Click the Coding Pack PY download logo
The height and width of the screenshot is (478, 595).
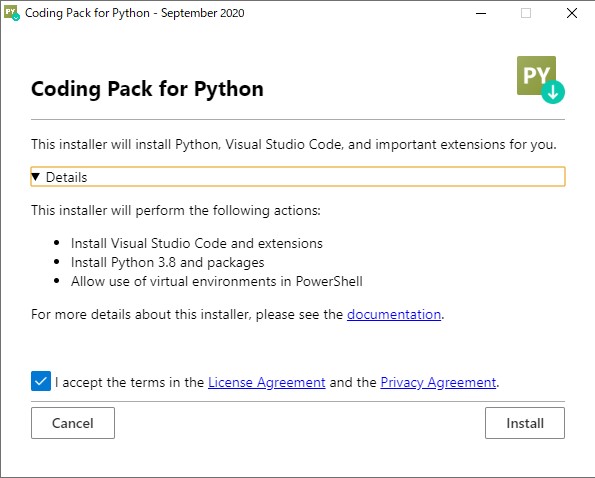540,80
